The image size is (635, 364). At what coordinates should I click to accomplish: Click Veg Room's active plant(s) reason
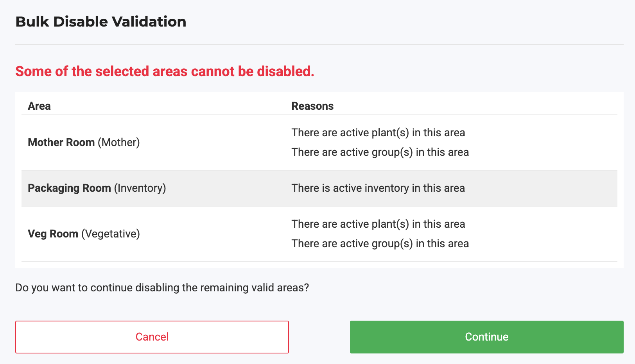coord(378,224)
